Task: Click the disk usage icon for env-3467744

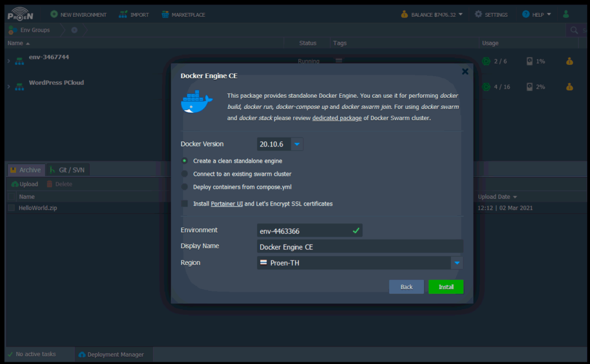Action: pos(530,61)
